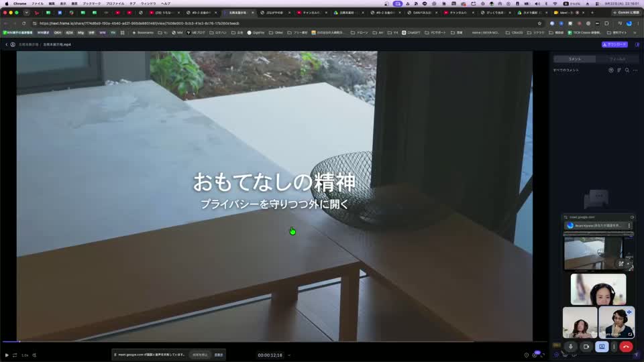Click the pen annotate icon on shared preview
This screenshot has height=362, width=644.
(621, 263)
